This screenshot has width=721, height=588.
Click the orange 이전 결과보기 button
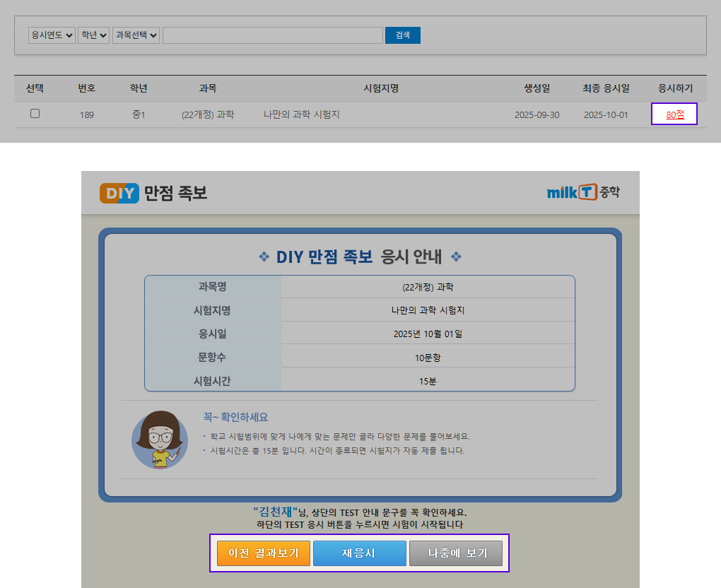tap(264, 553)
